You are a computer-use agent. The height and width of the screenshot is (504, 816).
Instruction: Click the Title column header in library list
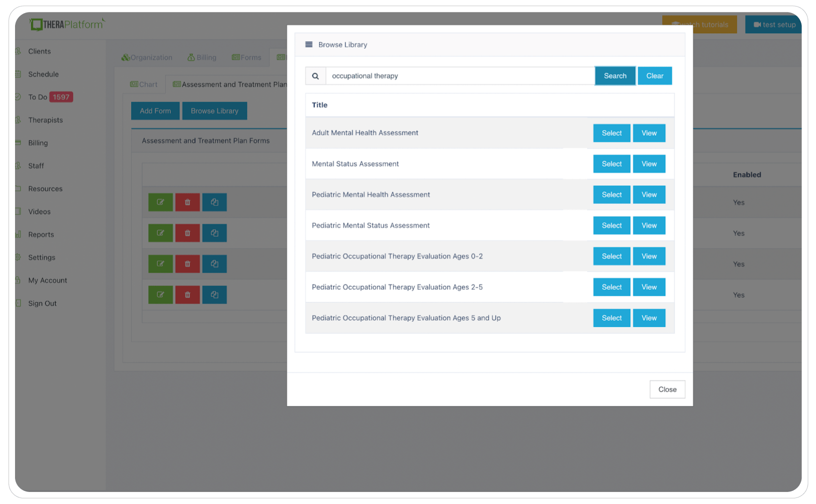tap(320, 105)
